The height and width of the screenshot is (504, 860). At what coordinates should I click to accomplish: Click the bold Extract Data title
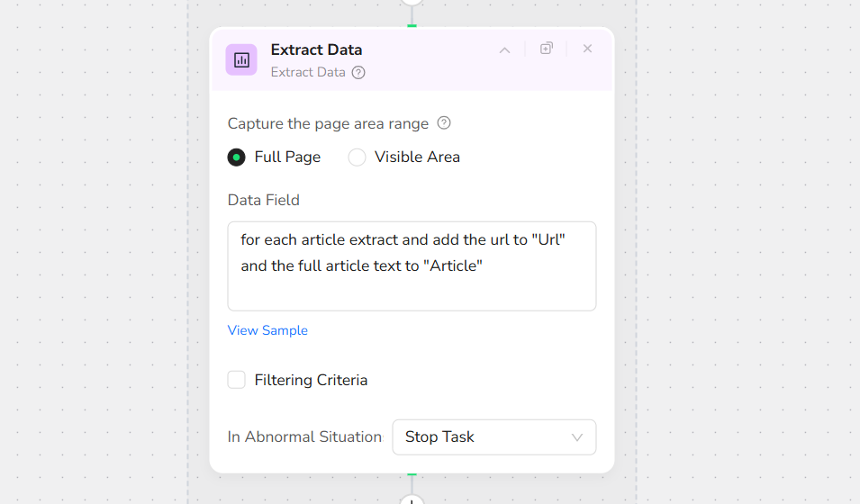[x=316, y=50]
